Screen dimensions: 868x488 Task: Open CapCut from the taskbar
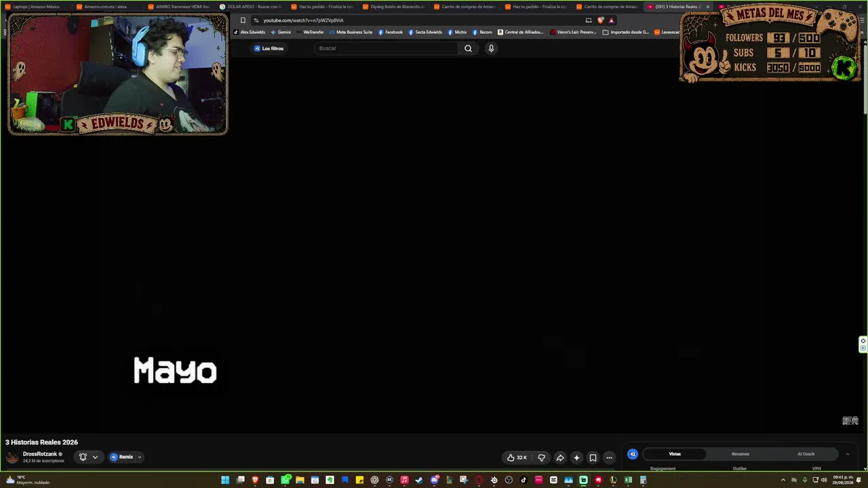tap(553, 481)
